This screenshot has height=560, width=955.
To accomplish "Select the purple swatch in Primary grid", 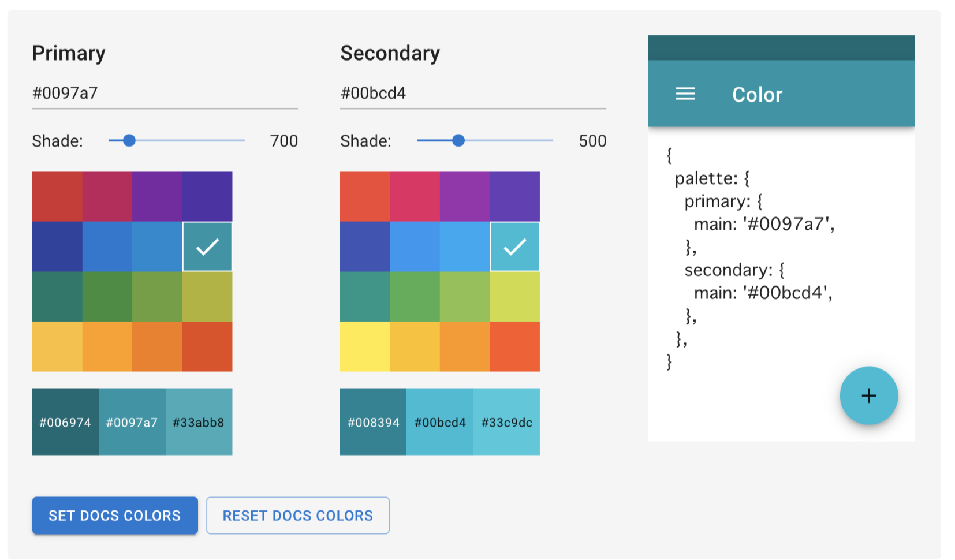I will 157,196.
